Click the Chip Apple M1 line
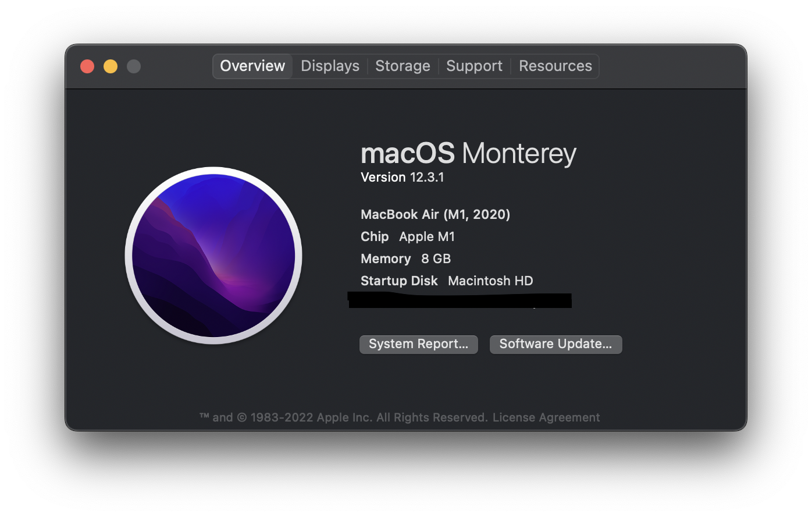Screen dimensions: 812x517 (407, 237)
